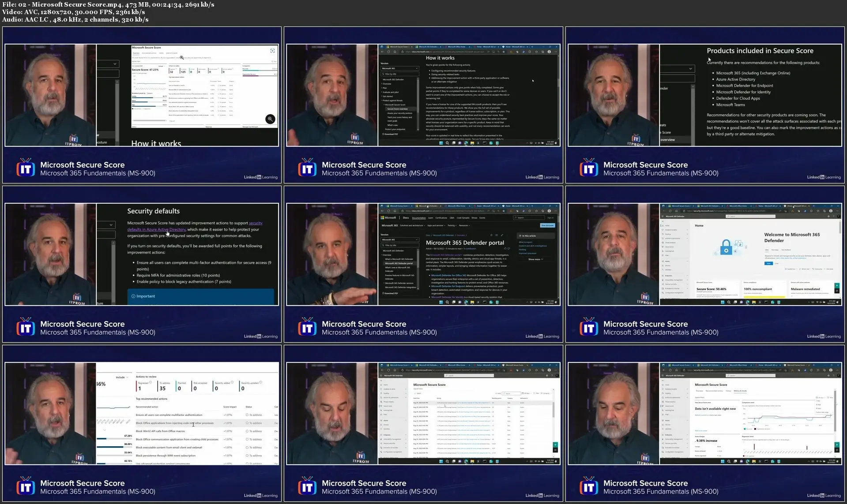This screenshot has width=847, height=504.
Task: Expand the 'Evaluate and pilot' node in the docs sidebar
Action: [x=390, y=92]
